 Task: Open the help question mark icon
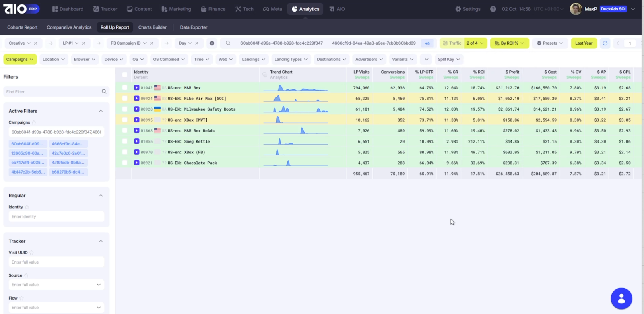pos(493,9)
